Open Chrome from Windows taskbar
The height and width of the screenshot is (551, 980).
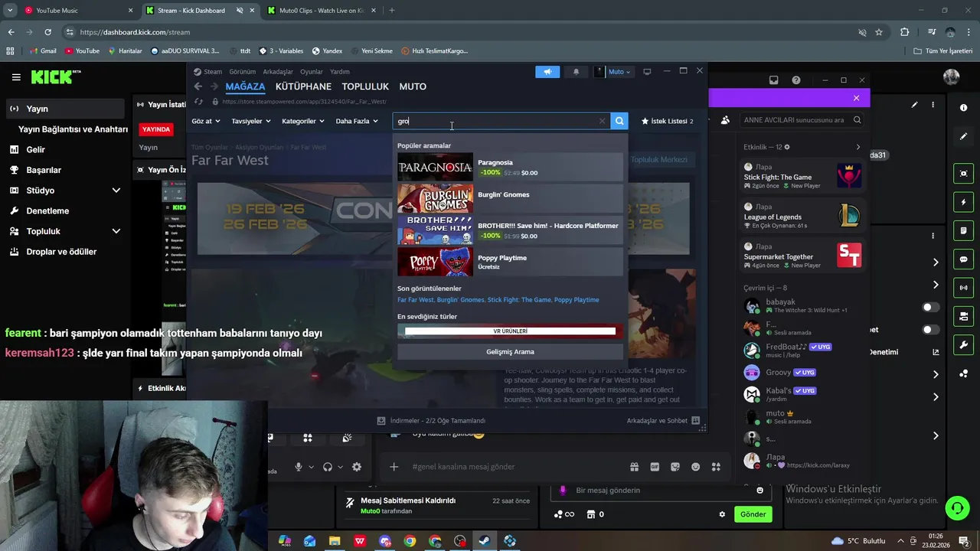tap(410, 541)
